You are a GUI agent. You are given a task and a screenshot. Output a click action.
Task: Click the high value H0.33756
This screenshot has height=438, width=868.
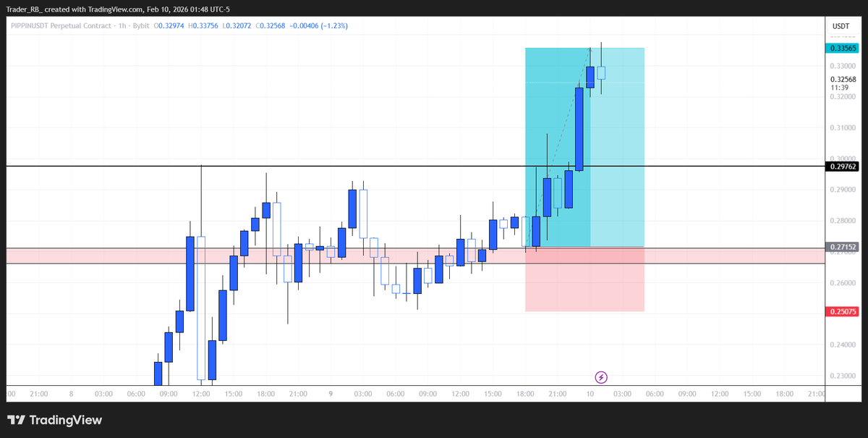[x=205, y=26]
